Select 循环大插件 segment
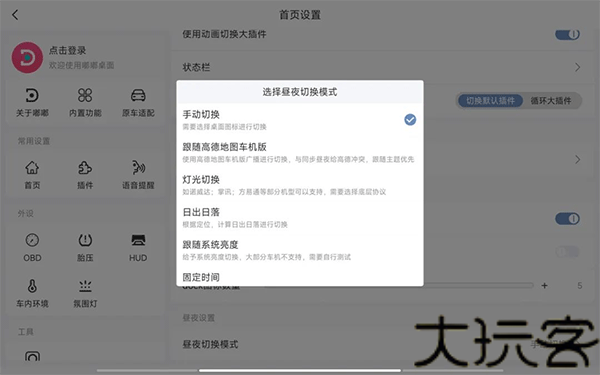The image size is (600, 375). pyautogui.click(x=551, y=101)
